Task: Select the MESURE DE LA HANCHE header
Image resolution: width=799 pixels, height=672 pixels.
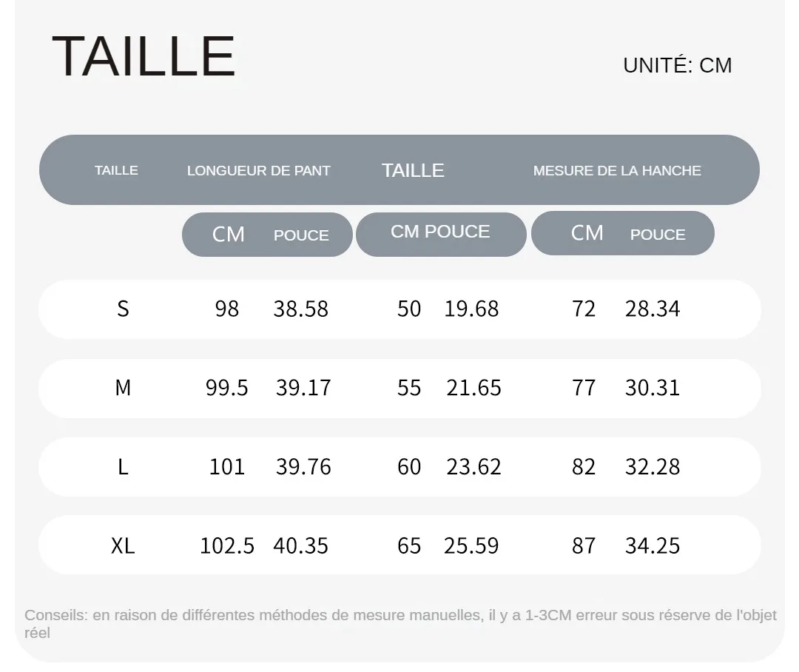Action: [x=617, y=170]
